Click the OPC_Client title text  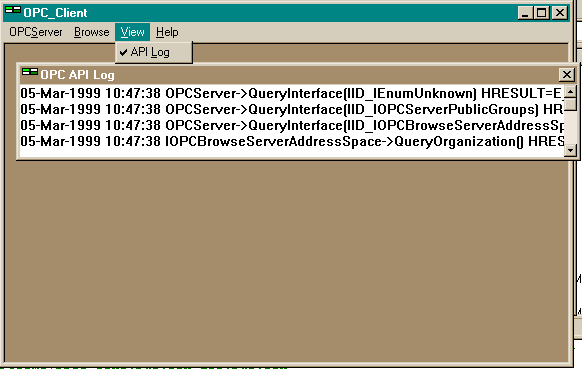(55, 13)
